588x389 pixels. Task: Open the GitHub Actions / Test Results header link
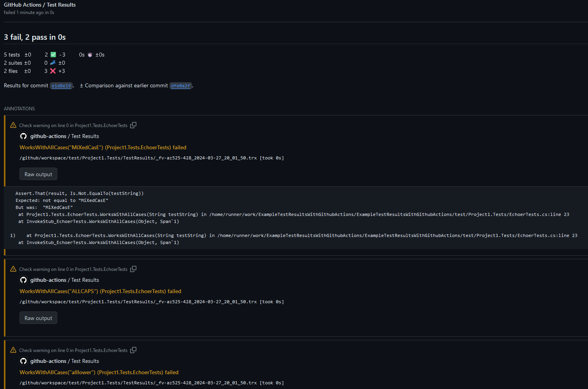click(x=39, y=5)
